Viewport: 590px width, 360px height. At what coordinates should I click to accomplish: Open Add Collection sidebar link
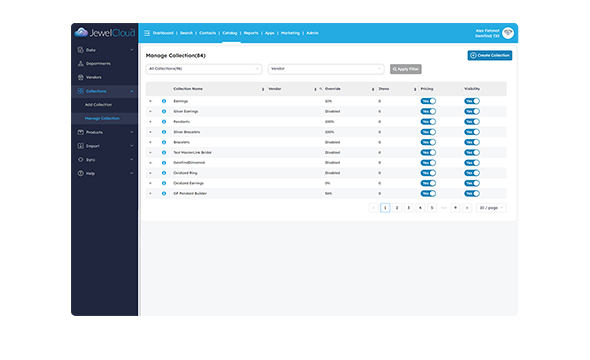[98, 105]
